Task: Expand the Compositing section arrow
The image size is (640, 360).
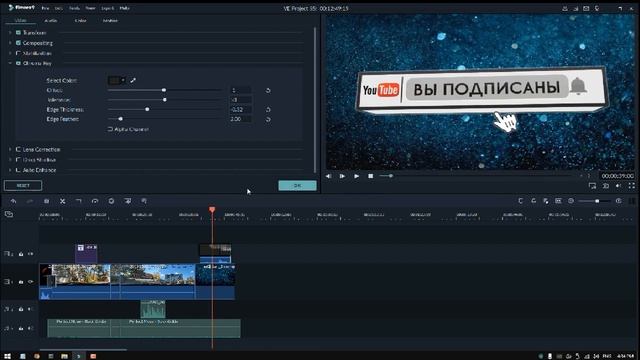Action: (x=10, y=43)
